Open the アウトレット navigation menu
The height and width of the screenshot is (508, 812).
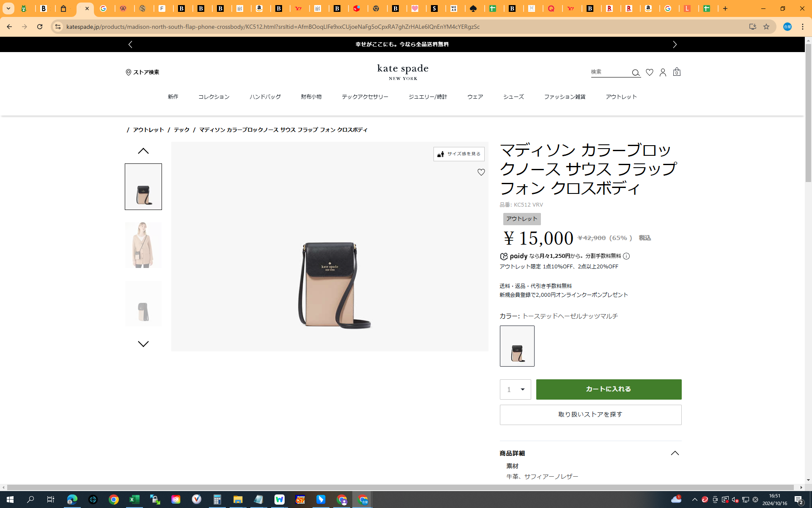click(621, 97)
